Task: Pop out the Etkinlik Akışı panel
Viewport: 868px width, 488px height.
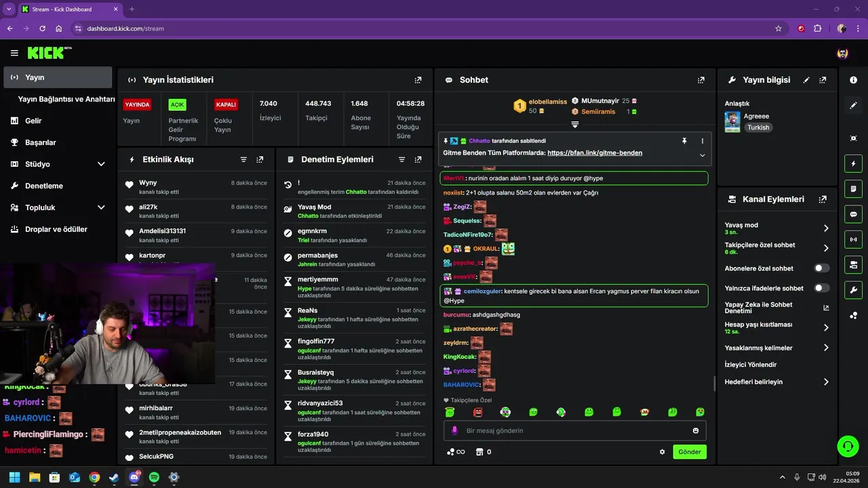Action: [260, 159]
